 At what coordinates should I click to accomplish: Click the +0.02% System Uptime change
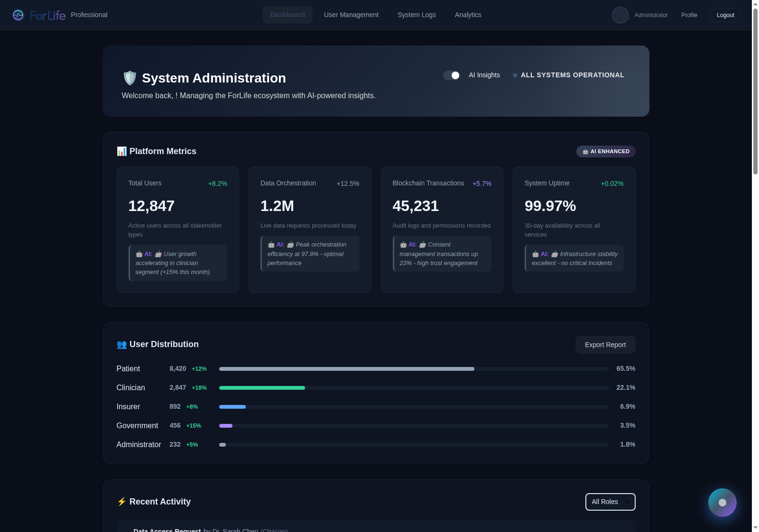[x=612, y=183]
